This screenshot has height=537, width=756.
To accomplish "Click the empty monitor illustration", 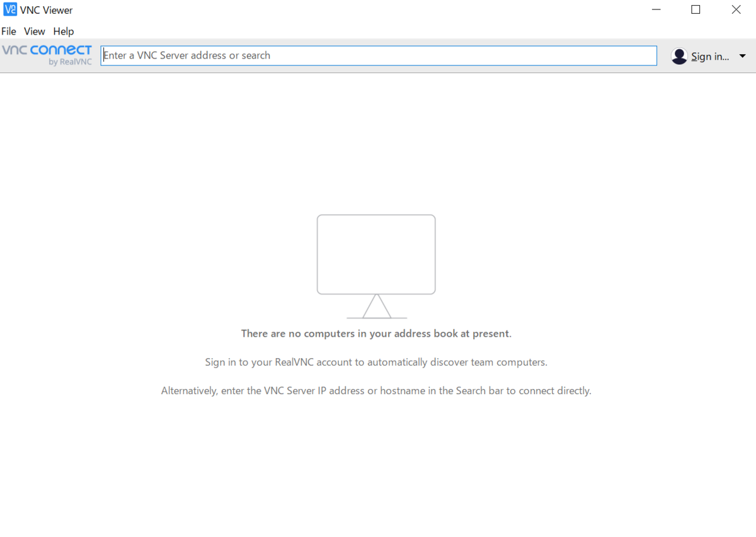I will coord(376,266).
